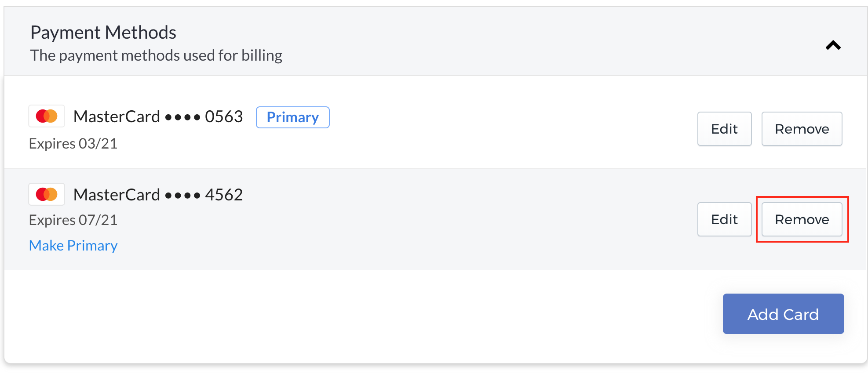This screenshot has width=868, height=385.
Task: Select the Expires 03/21 text
Action: pyautogui.click(x=73, y=143)
